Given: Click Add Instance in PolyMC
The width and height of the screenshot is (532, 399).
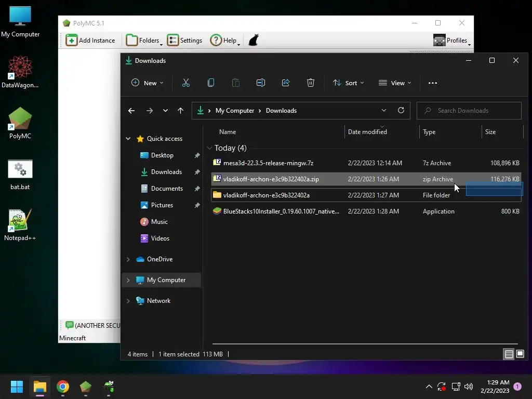Looking at the screenshot, I should (x=90, y=41).
